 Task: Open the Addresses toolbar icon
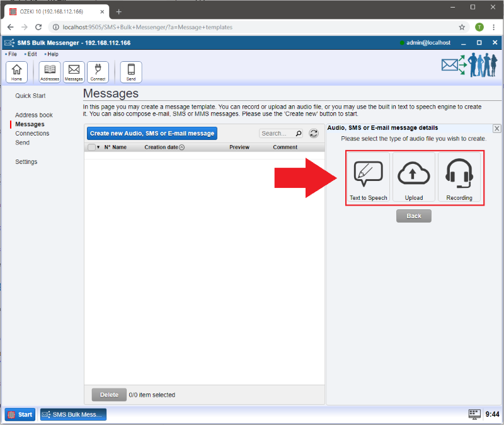(50, 72)
